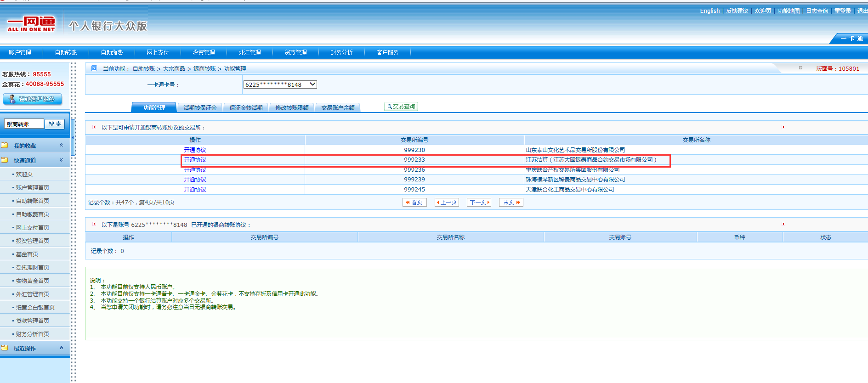
Task: Open the 自助转账 menu
Action: (66, 52)
